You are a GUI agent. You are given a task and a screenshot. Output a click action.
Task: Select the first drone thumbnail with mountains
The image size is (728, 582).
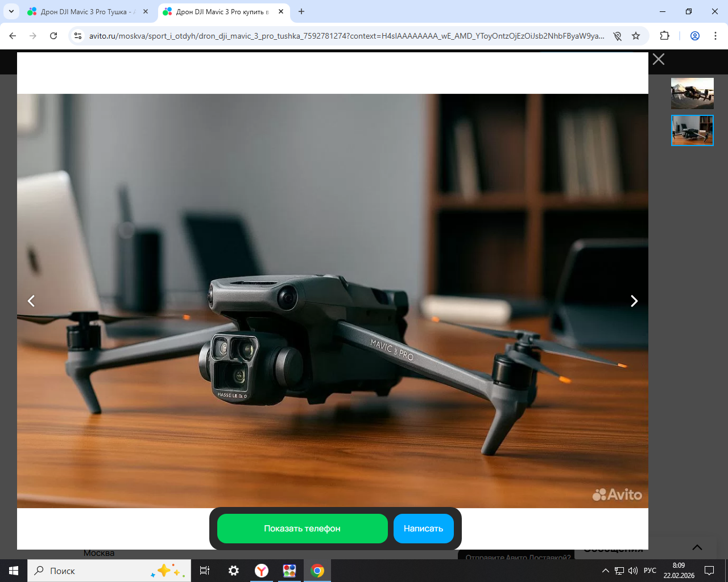[x=692, y=93]
